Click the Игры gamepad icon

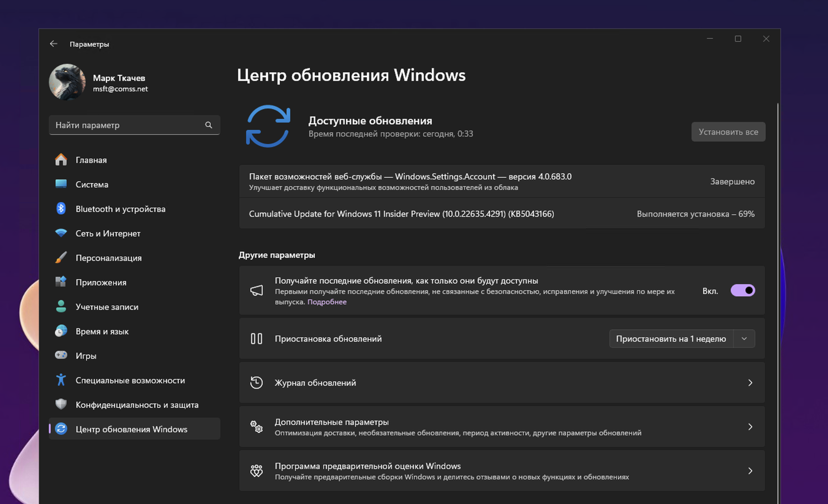(x=61, y=356)
